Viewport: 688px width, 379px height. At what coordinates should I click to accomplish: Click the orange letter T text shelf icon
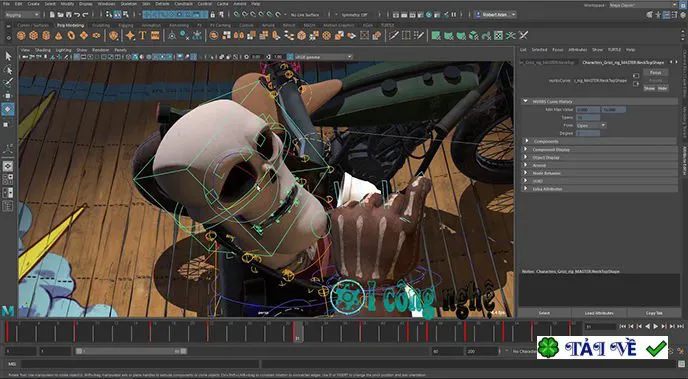click(x=143, y=36)
